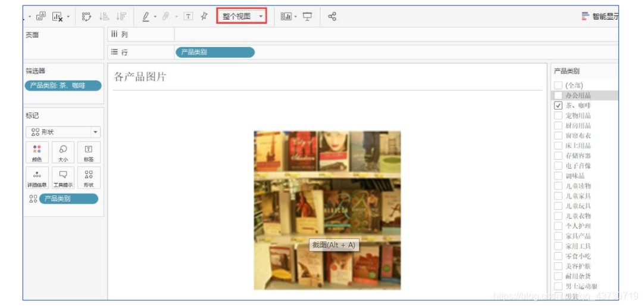The image size is (644, 307).
Task: Click shape icon beside marks 产品类别 pill
Action: 33,199
